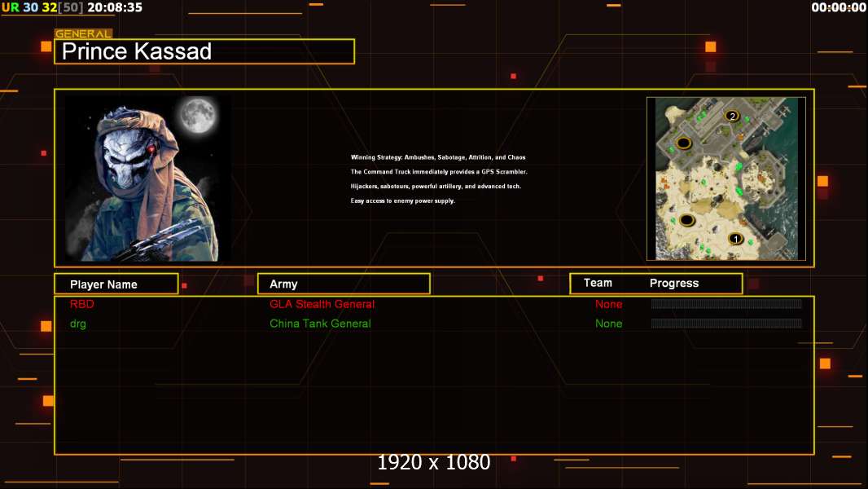
Task: Click the 20:08:35 clock overlay
Action: [115, 7]
